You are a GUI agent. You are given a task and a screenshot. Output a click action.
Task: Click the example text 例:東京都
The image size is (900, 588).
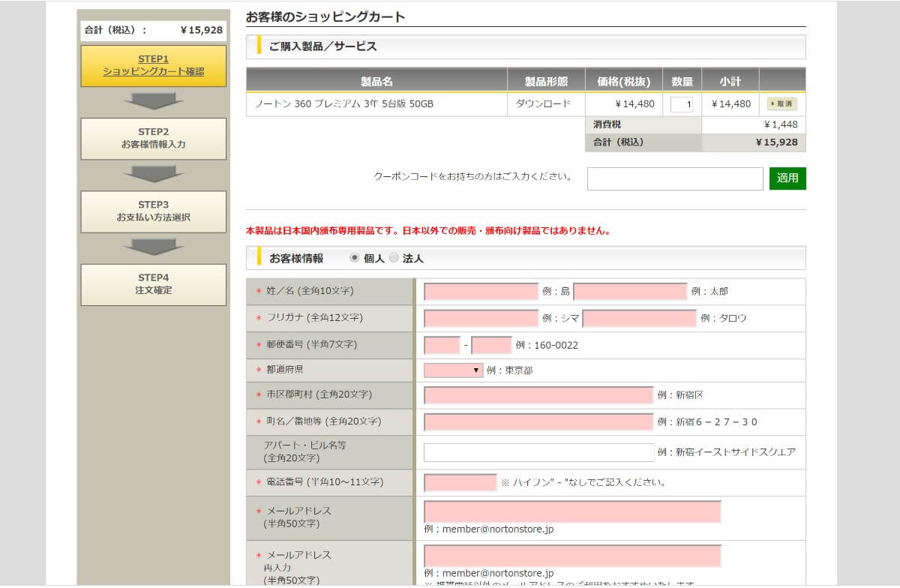pyautogui.click(x=509, y=370)
